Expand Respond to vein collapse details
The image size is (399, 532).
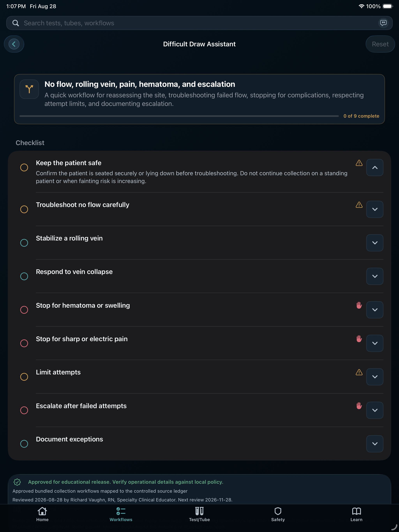coord(375,276)
